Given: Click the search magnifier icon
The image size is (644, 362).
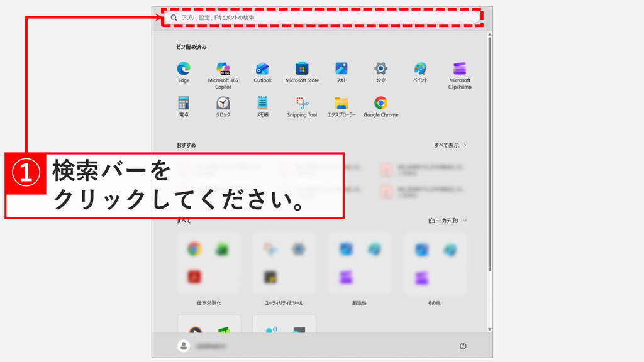Looking at the screenshot, I should [174, 18].
